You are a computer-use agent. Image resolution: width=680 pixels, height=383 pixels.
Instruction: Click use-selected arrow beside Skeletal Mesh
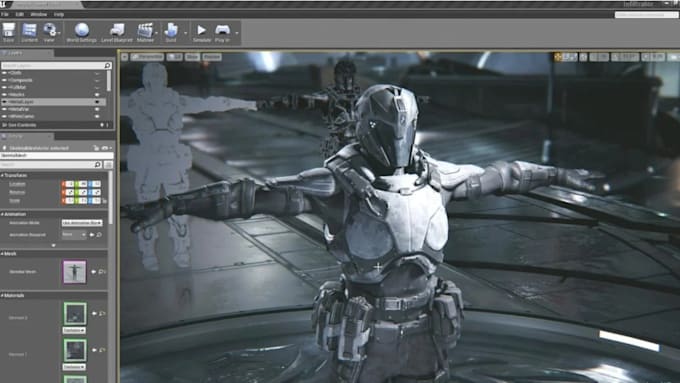(94, 272)
